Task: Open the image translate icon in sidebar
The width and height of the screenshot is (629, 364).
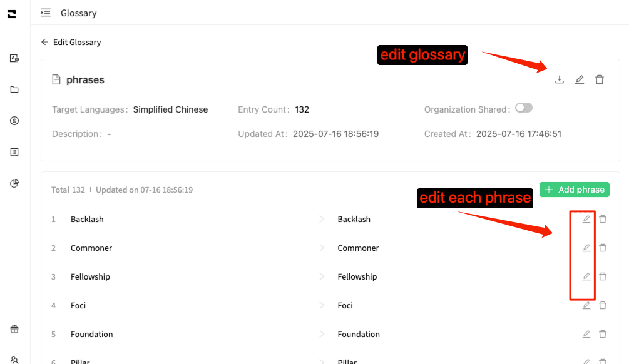Action: tap(14, 58)
